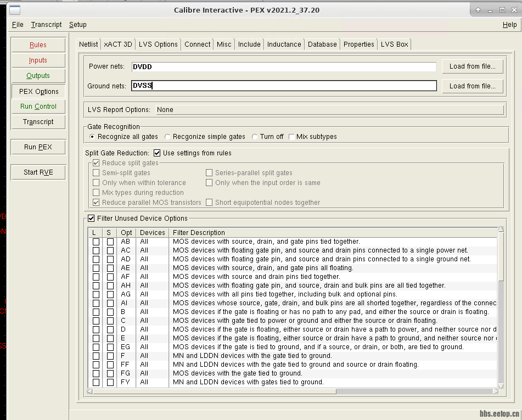This screenshot has width=522, height=420.
Task: Click the Power nets input field
Action: (x=284, y=66)
